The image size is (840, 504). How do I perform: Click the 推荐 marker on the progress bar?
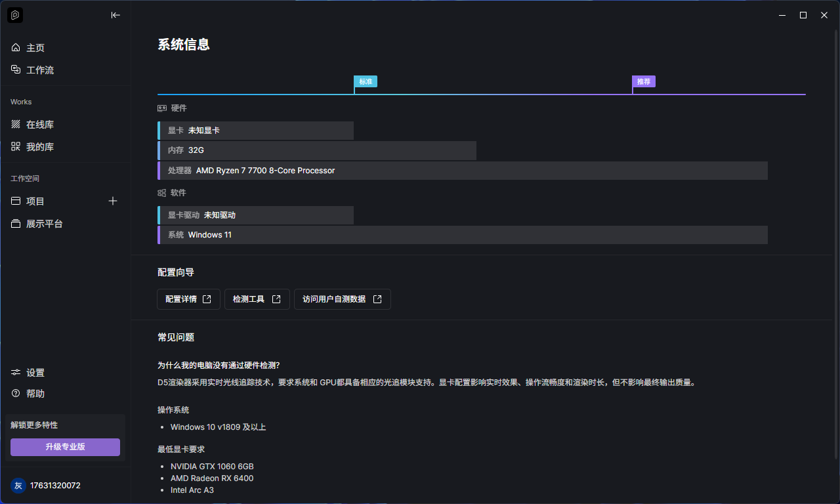pos(644,81)
